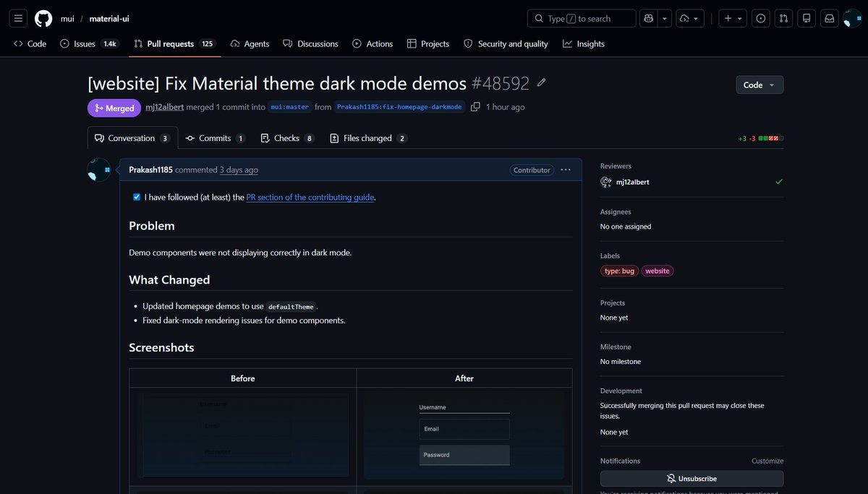This screenshot has width=868, height=494.
Task: Click the purple Merged status badge
Action: (x=114, y=108)
